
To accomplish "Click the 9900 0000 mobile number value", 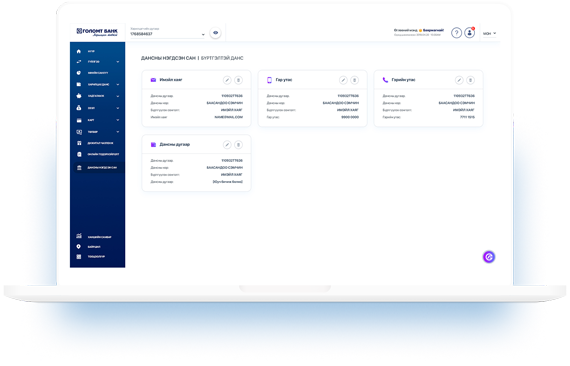I will point(350,117).
